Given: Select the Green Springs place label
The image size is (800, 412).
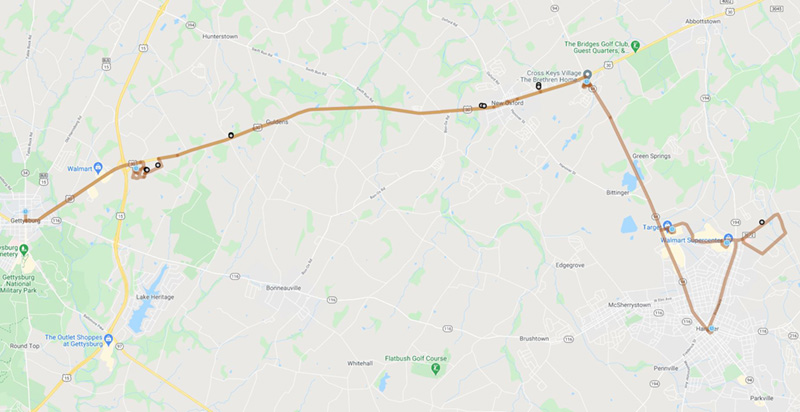Looking at the screenshot, I should tap(652, 156).
